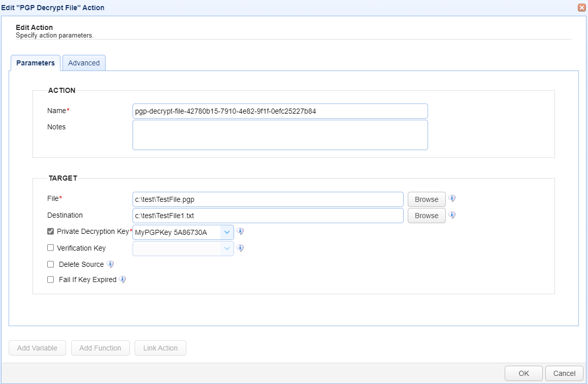Screen dimensions: 588x384
Task: Close the Edit PGP Decrypt File dialog
Action: (581, 8)
